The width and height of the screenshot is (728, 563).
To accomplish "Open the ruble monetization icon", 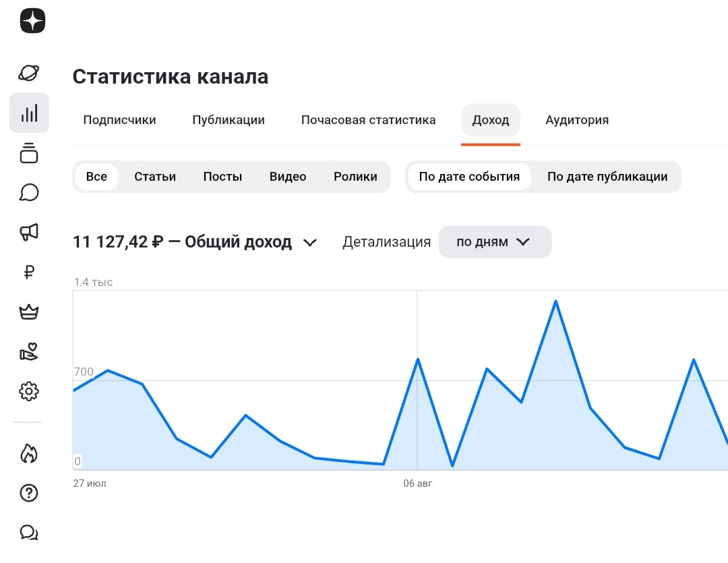I will click(29, 272).
